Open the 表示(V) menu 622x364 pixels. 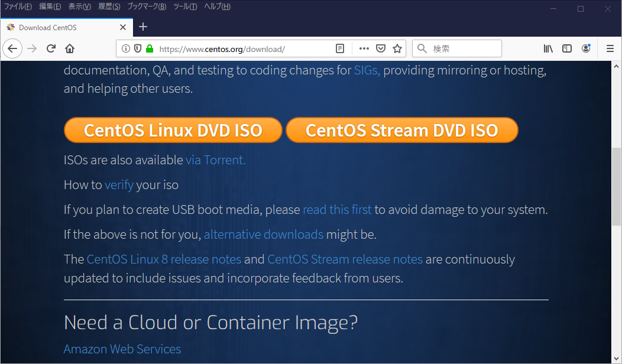(79, 6)
